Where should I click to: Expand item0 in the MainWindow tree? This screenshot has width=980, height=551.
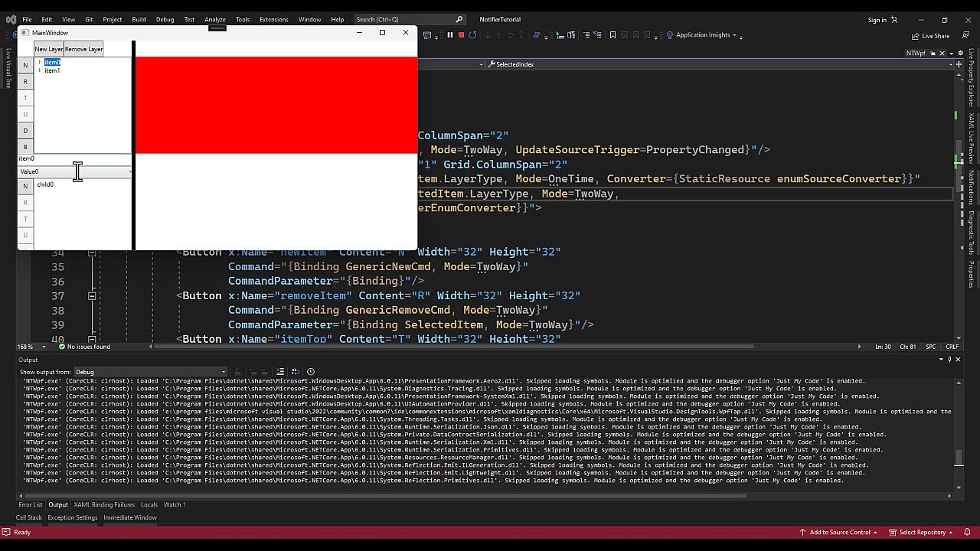(x=40, y=62)
